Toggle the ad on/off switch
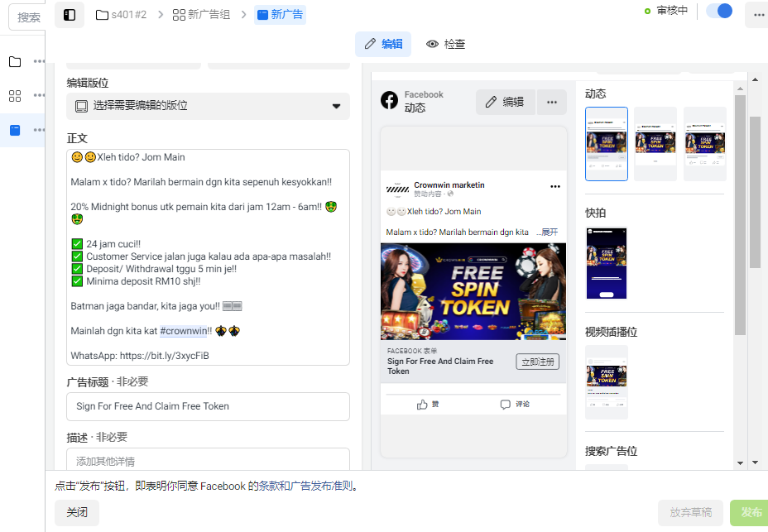 coord(719,11)
